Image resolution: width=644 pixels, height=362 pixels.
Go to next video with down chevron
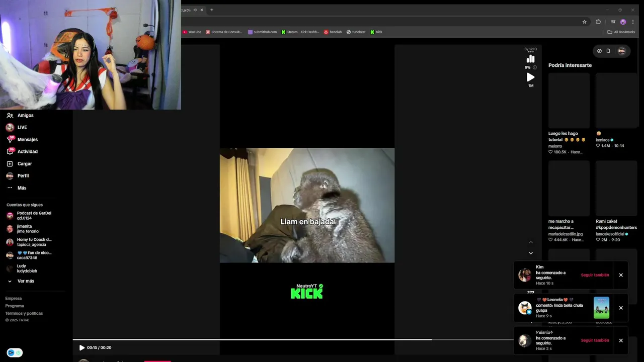tap(531, 253)
